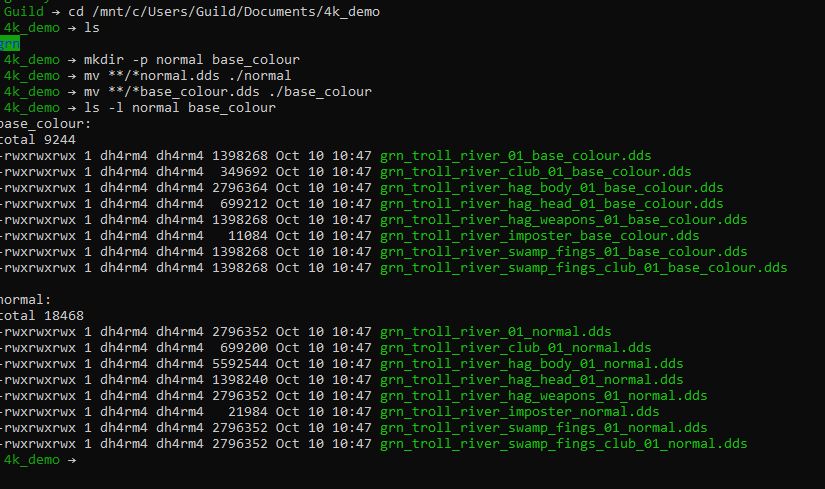Click grn_troll_river_hag_head_01_base_colour.dds entry

[551, 204]
